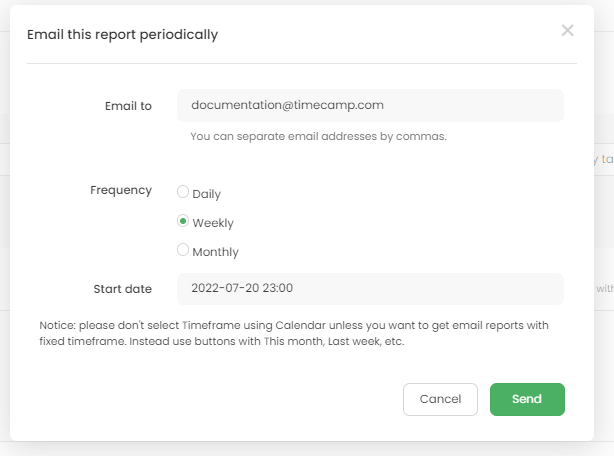614x456 pixels.
Task: Select the Weekly frequency radio button
Action: [x=183, y=221]
